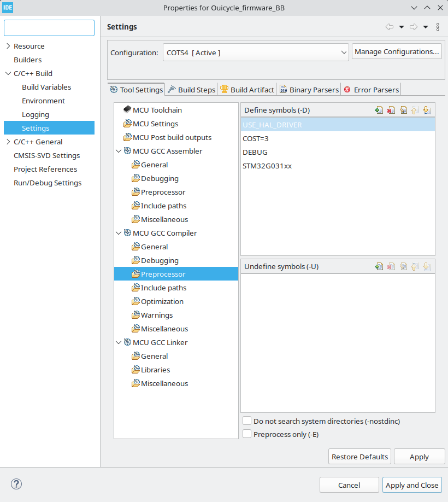Click Manage Configurations button

(397, 51)
